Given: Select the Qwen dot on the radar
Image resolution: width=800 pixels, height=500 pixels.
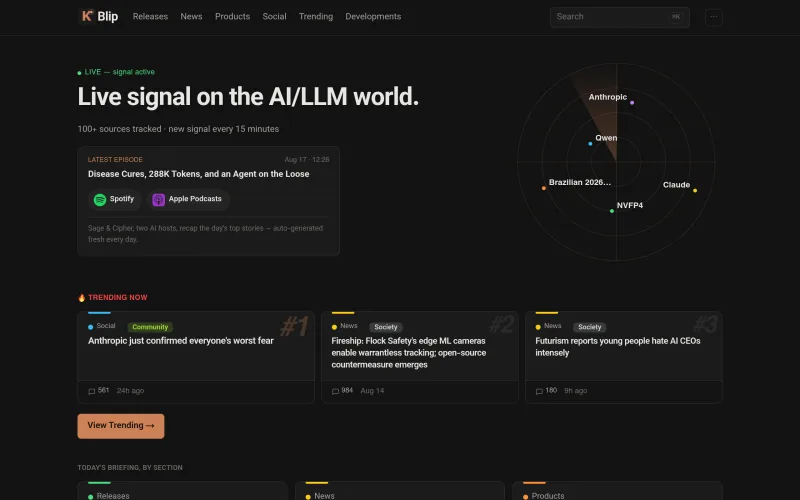Looking at the screenshot, I should pyautogui.click(x=590, y=143).
